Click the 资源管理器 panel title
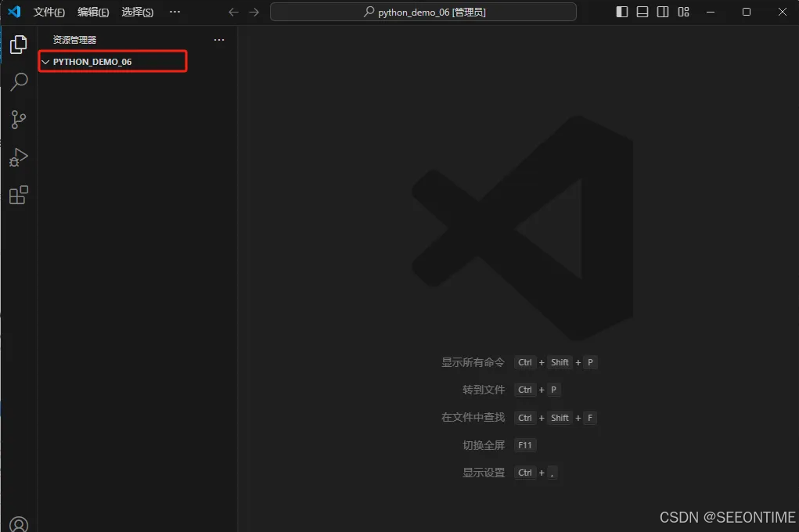The height and width of the screenshot is (532, 799). (74, 40)
